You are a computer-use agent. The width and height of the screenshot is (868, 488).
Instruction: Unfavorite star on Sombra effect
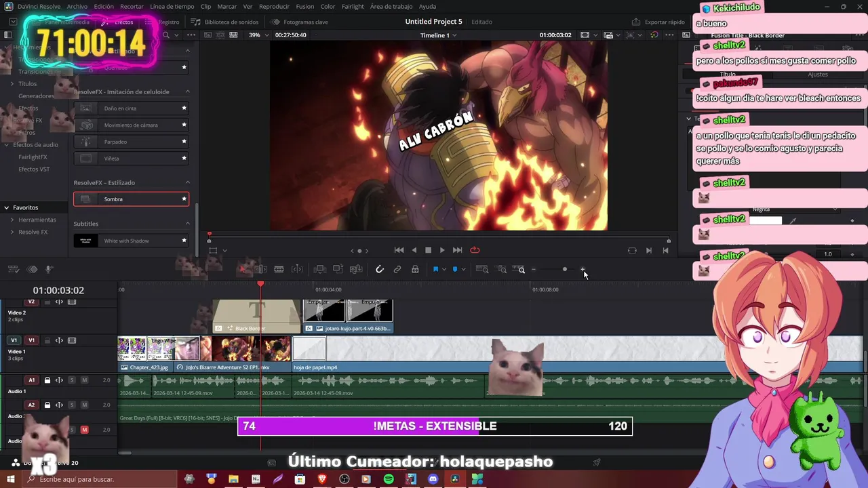coord(184,199)
